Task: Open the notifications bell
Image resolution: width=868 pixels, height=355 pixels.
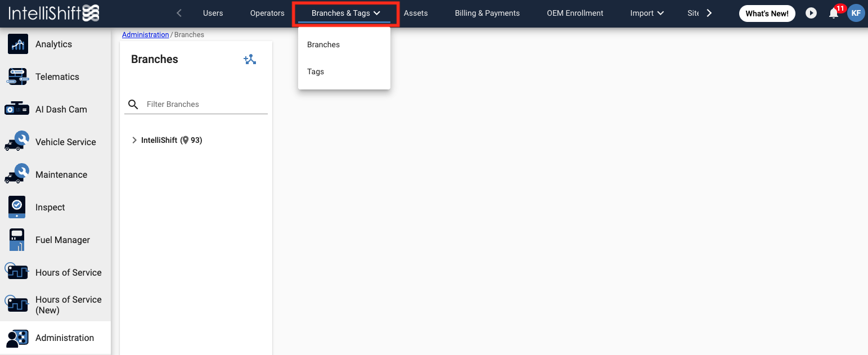Action: [834, 14]
